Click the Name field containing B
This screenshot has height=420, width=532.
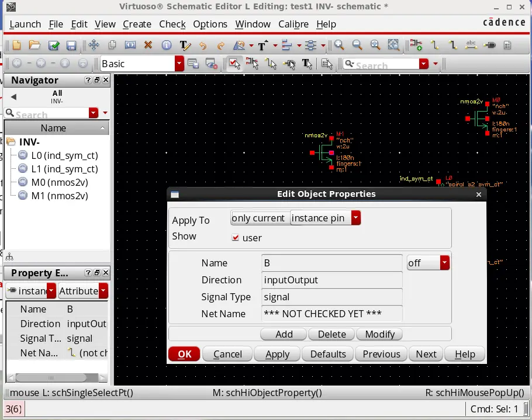click(332, 263)
